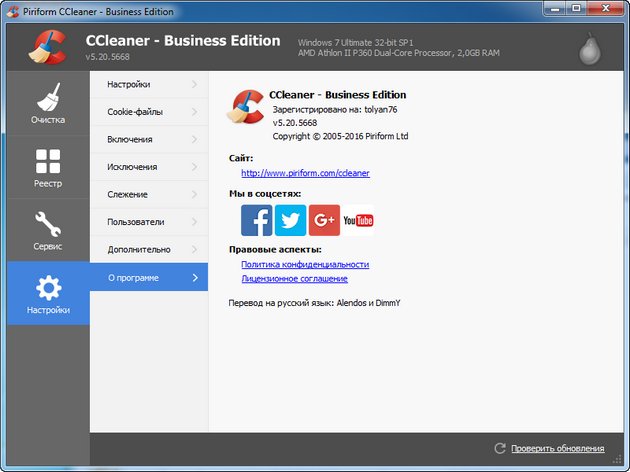Open the Сервис tools section
Screen dimensions: 630x472
(48, 230)
